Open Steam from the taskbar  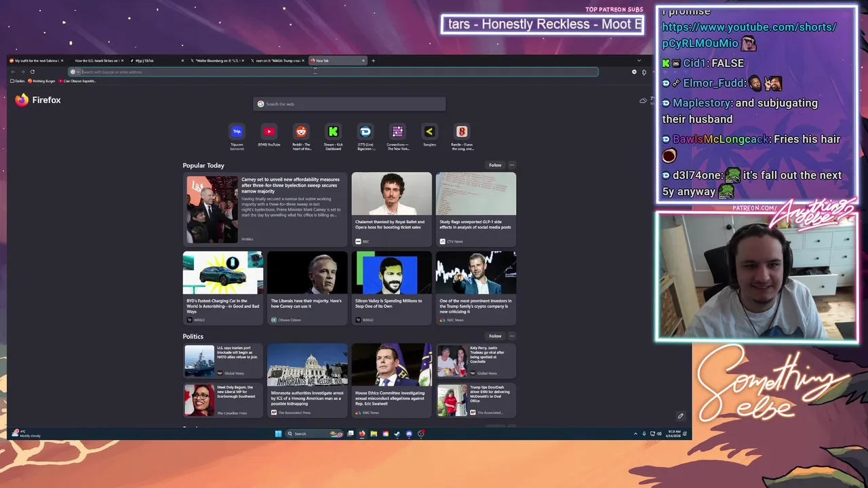pos(397,434)
